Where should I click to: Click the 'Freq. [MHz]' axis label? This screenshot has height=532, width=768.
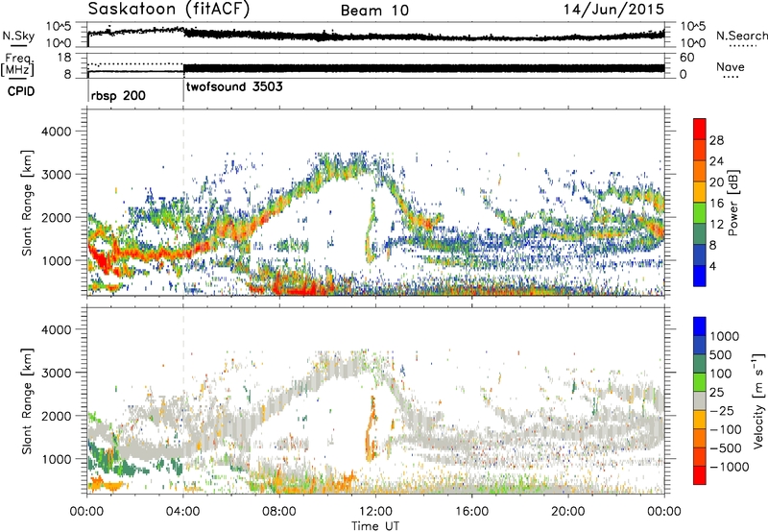tap(18, 65)
